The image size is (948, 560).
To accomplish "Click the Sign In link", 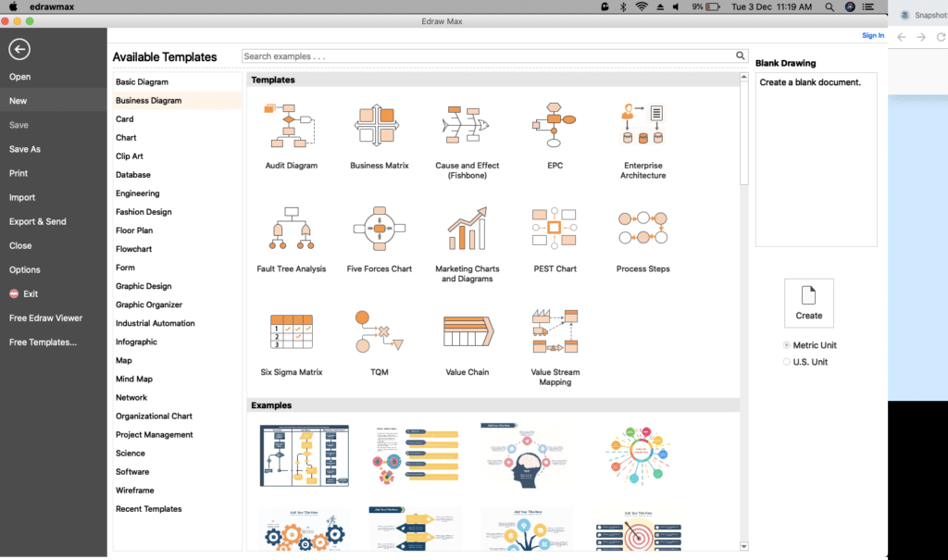I will coord(873,34).
